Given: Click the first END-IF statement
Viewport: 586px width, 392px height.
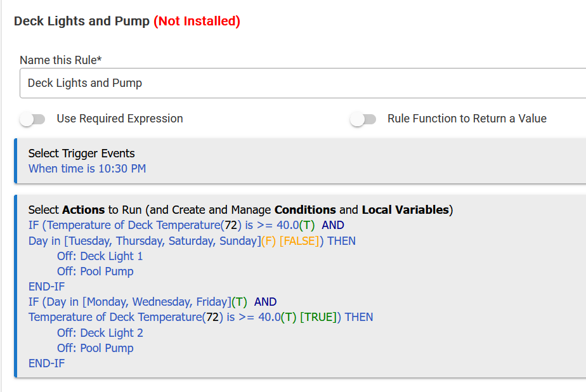Looking at the screenshot, I should [46, 287].
